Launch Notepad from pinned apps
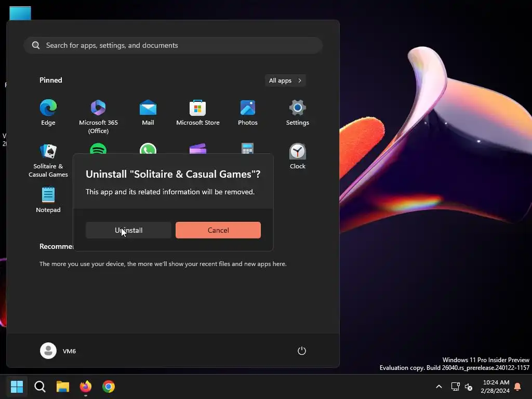 click(48, 199)
